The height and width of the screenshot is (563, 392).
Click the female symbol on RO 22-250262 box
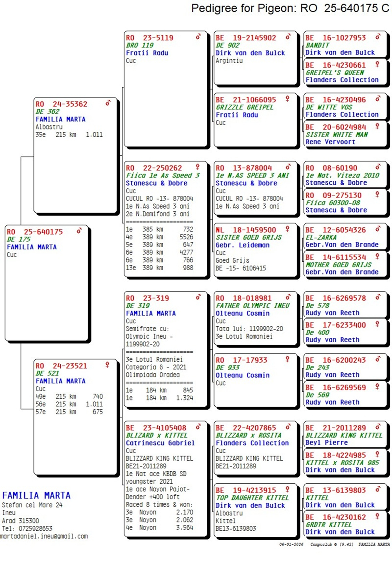pyautogui.click(x=198, y=167)
